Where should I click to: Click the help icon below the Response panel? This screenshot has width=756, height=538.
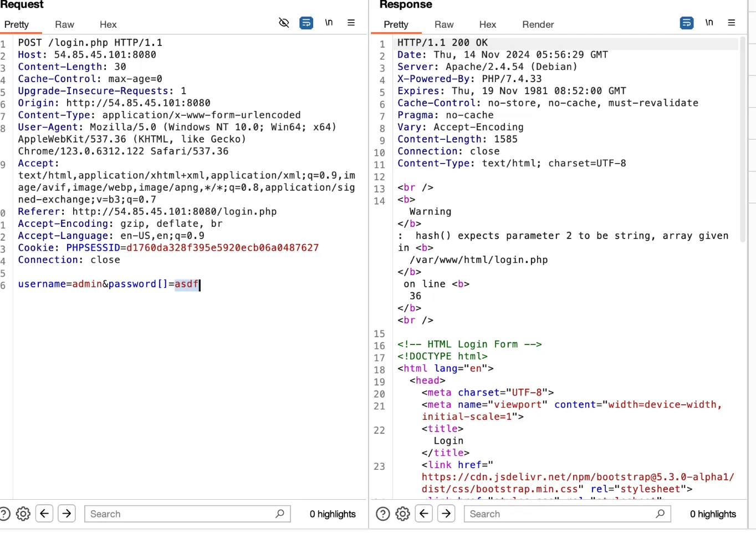click(x=383, y=514)
